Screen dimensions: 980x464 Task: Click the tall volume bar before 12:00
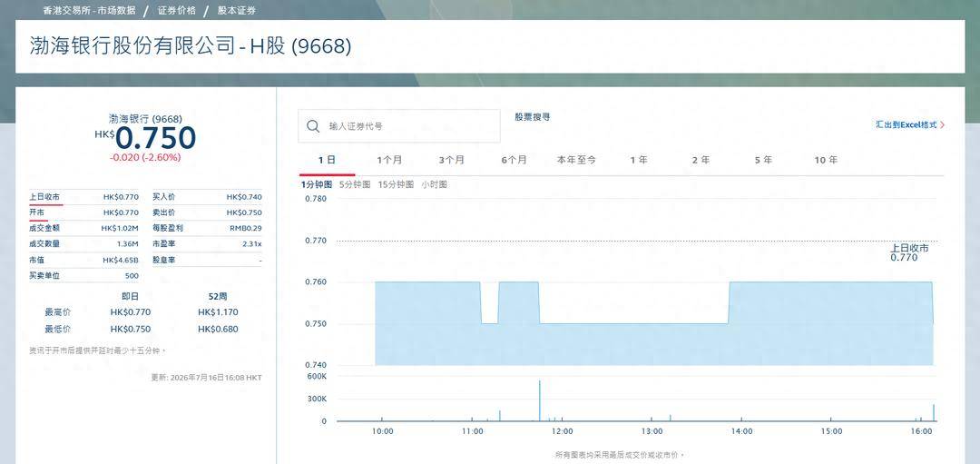tap(539, 400)
